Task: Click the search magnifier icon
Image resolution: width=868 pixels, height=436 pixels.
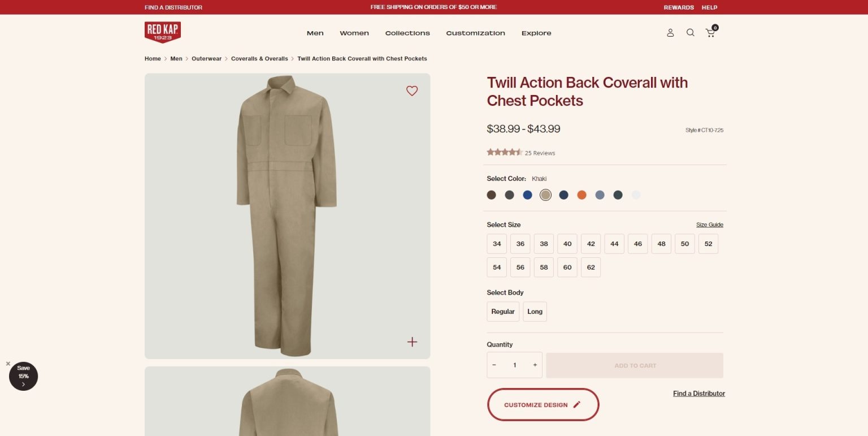Action: click(690, 33)
